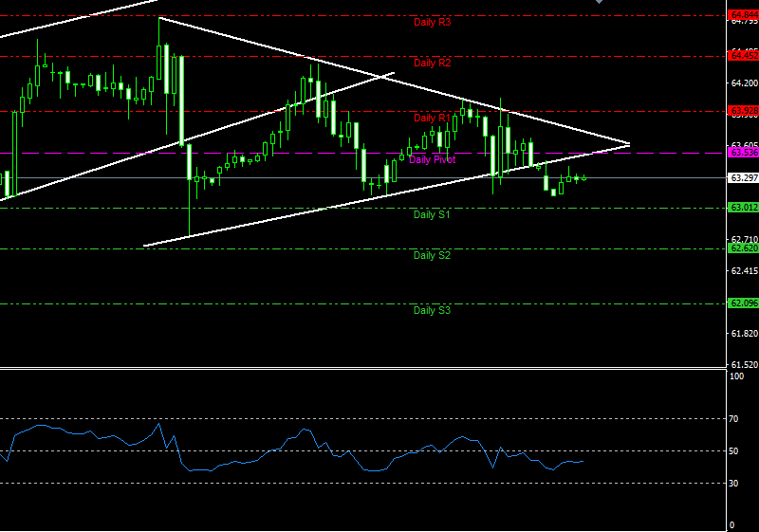The height and width of the screenshot is (532, 759).
Task: Click the Daily R3 pivot label
Action: 432,22
